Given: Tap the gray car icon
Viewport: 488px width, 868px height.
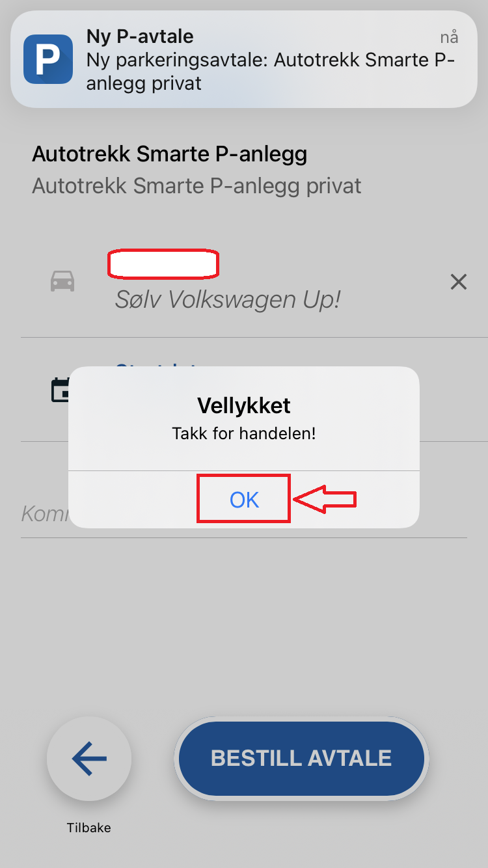Looking at the screenshot, I should [62, 282].
